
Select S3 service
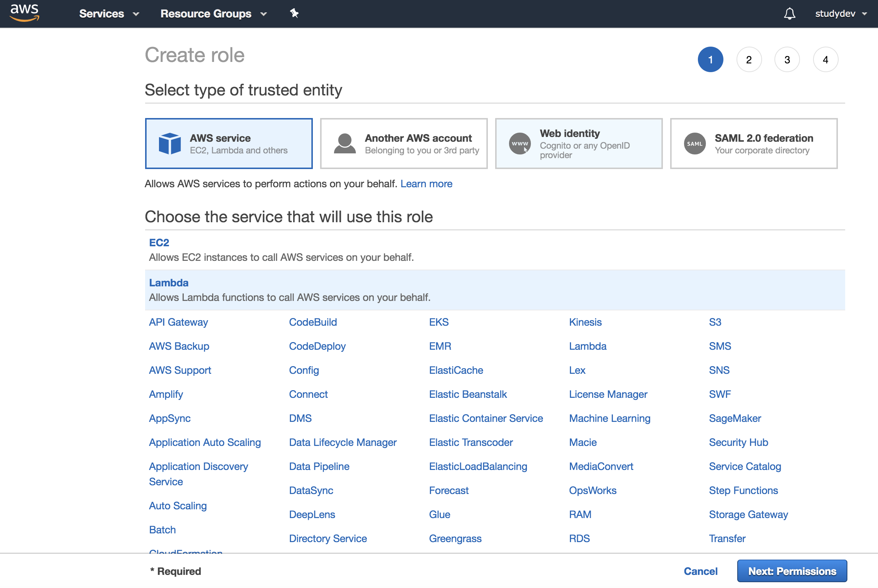click(715, 322)
